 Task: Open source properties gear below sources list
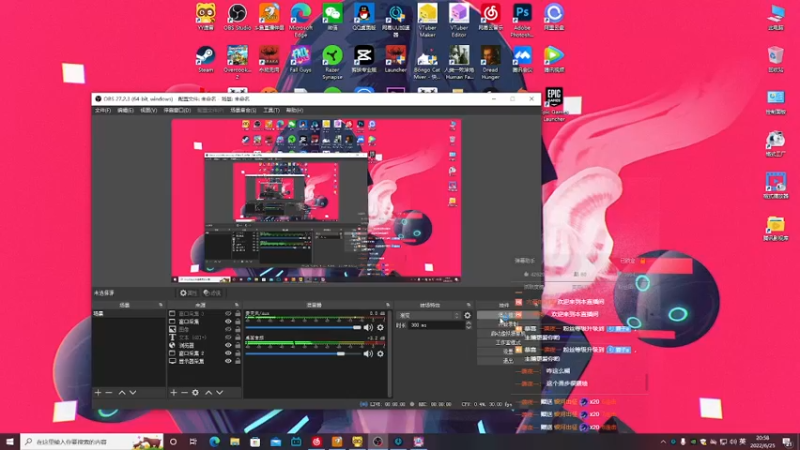pos(195,392)
